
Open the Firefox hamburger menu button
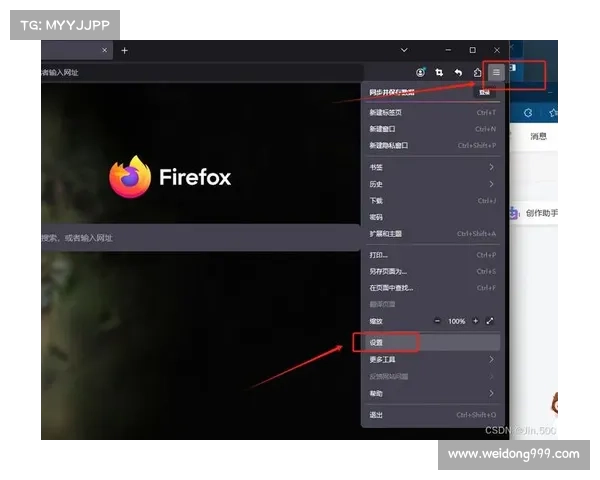click(x=496, y=72)
